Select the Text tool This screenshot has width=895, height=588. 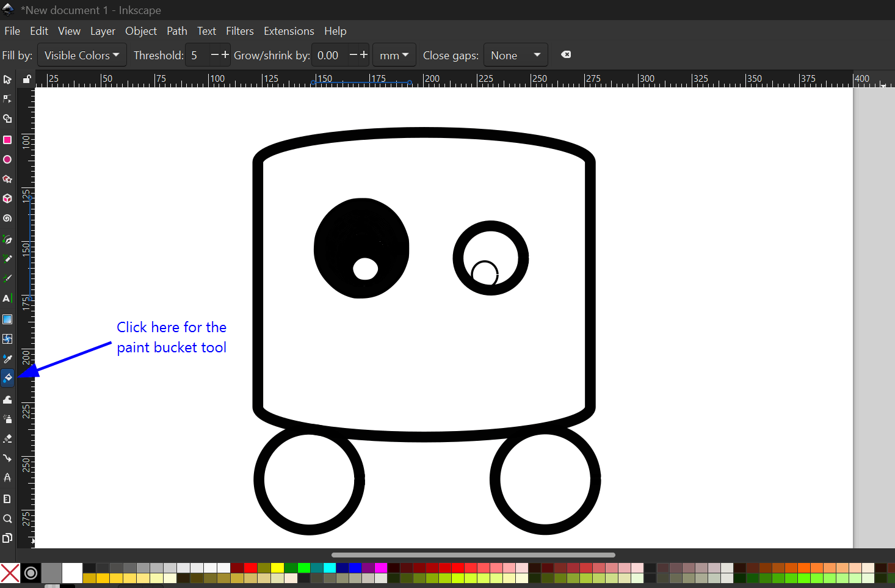point(7,299)
